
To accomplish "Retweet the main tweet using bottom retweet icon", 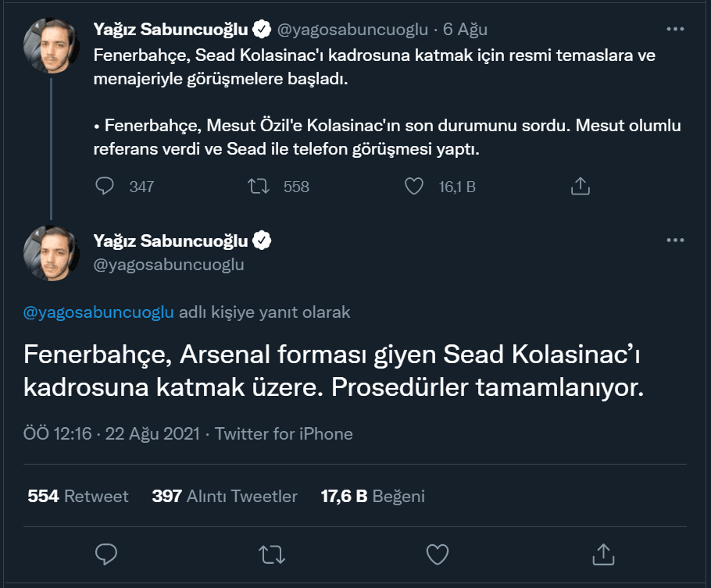I will [271, 554].
